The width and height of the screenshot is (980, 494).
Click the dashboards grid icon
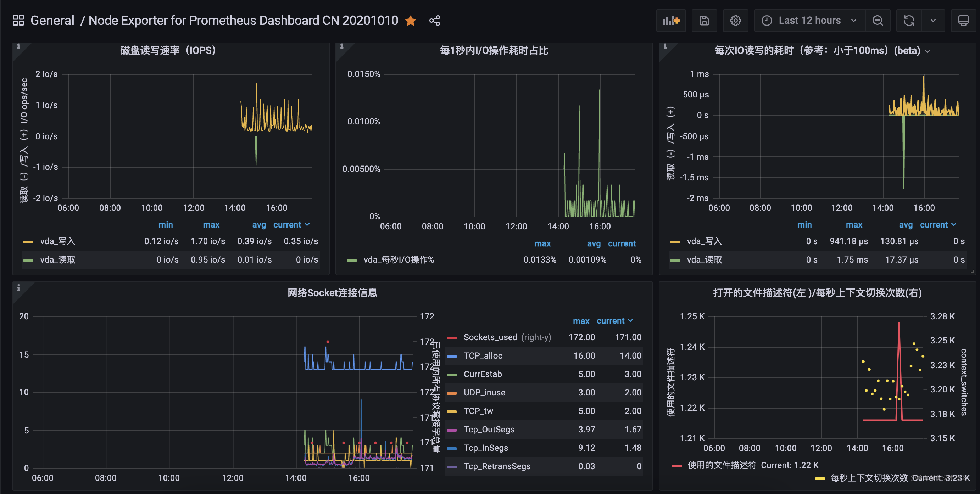tap(18, 20)
